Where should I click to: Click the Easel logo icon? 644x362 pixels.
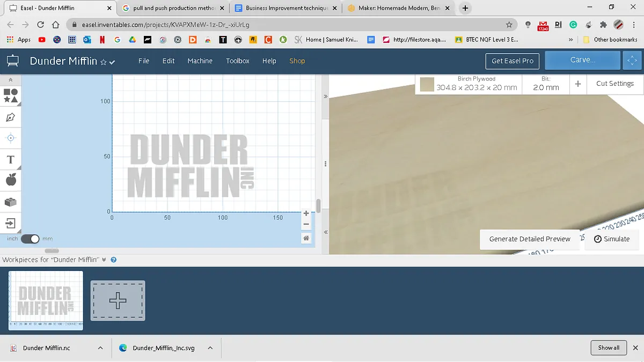(13, 61)
